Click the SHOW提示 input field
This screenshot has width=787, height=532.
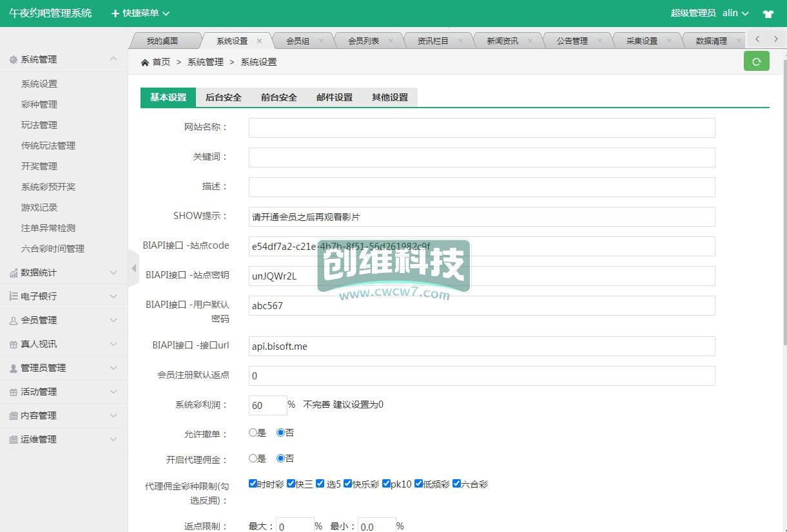pos(482,216)
